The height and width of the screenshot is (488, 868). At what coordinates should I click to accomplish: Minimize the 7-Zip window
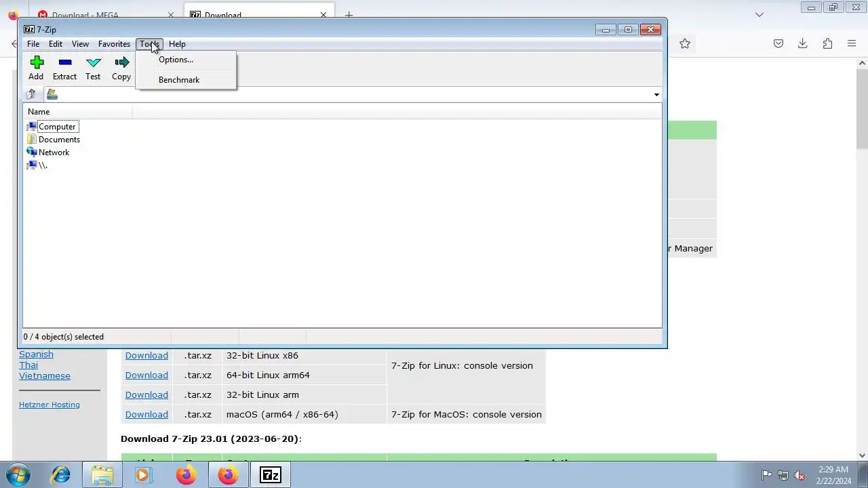606,30
